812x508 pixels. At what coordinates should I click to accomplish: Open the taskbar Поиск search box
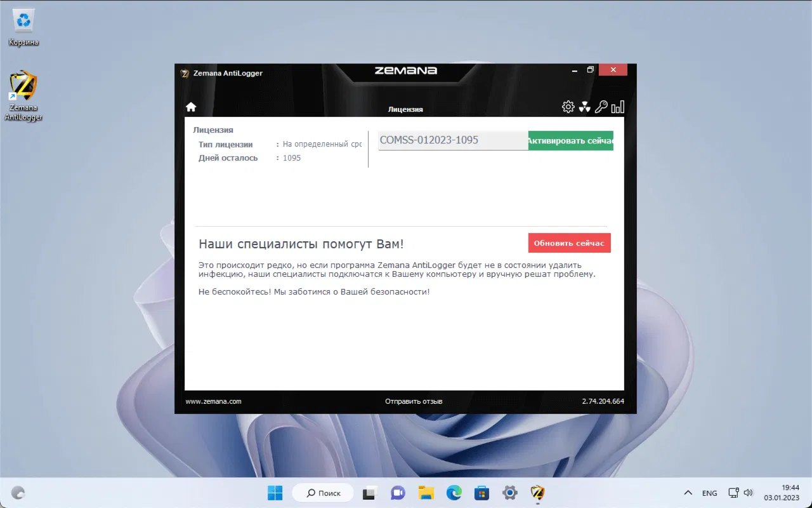[324, 493]
